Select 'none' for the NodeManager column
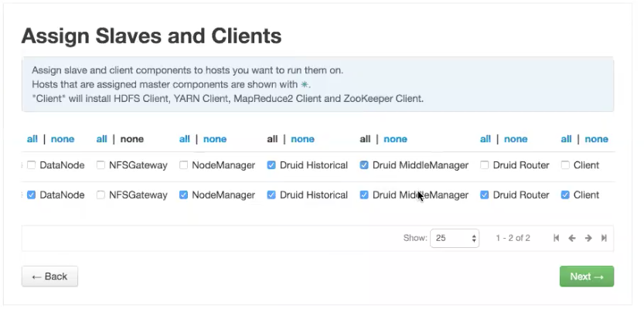Viewport: 644px width, 309px height. coord(215,139)
